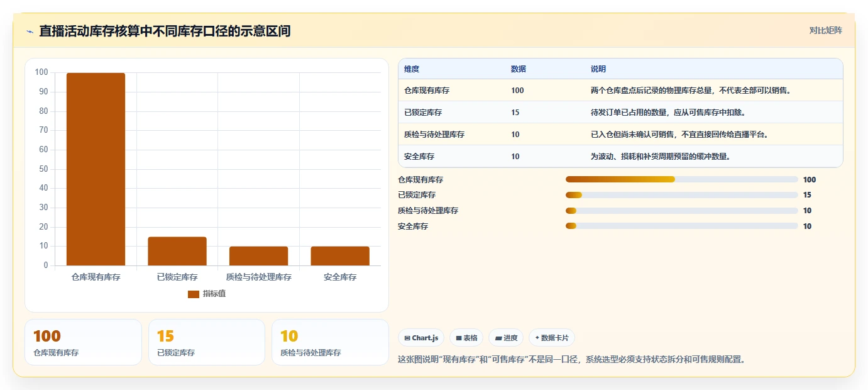Click the 安全库存 bar in chart
This screenshot has width=868, height=390.
click(x=340, y=256)
